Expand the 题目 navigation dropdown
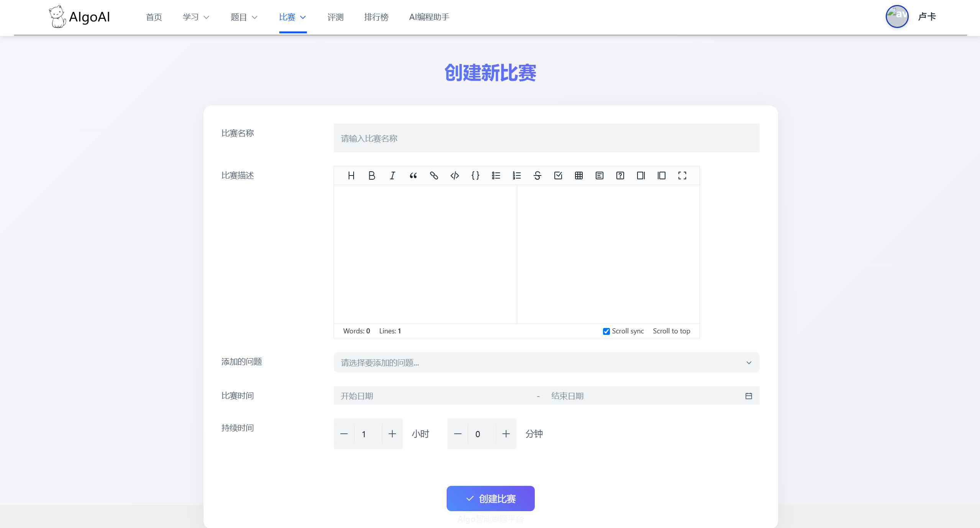The width and height of the screenshot is (980, 528). 244,17
